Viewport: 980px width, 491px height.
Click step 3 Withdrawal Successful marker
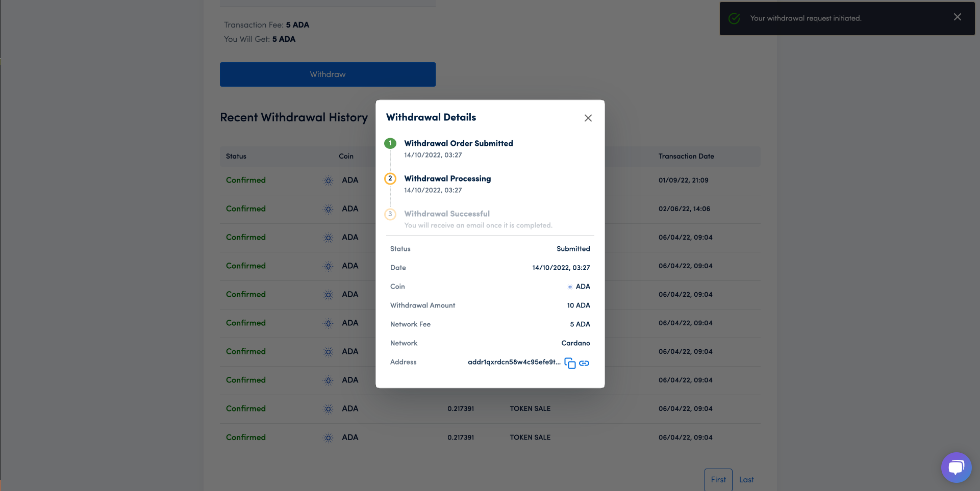390,214
